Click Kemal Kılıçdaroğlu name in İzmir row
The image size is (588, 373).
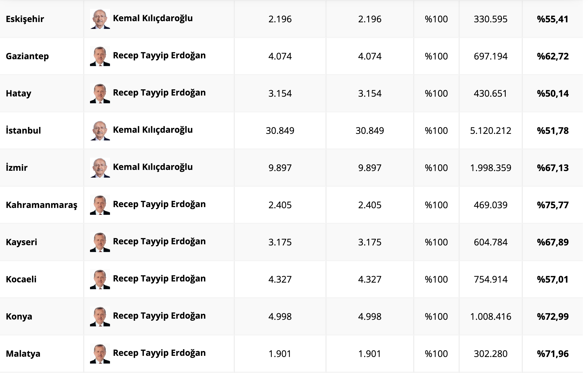coord(153,167)
